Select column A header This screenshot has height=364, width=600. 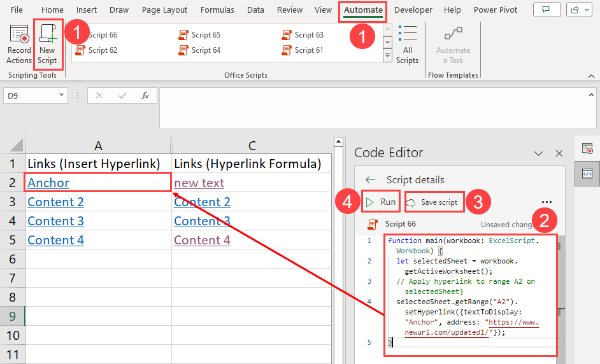98,145
